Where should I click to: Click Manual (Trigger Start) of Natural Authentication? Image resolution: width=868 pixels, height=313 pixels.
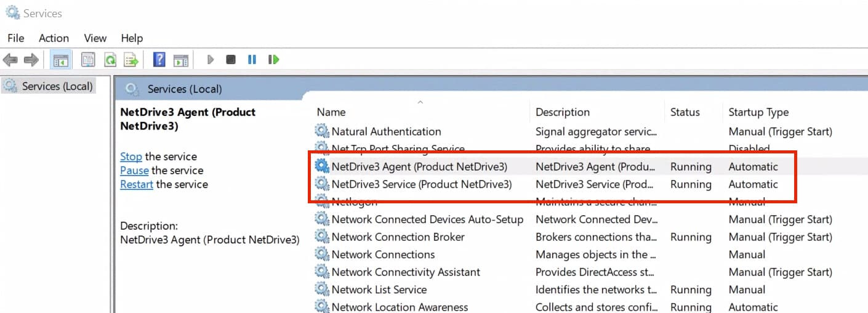(780, 131)
